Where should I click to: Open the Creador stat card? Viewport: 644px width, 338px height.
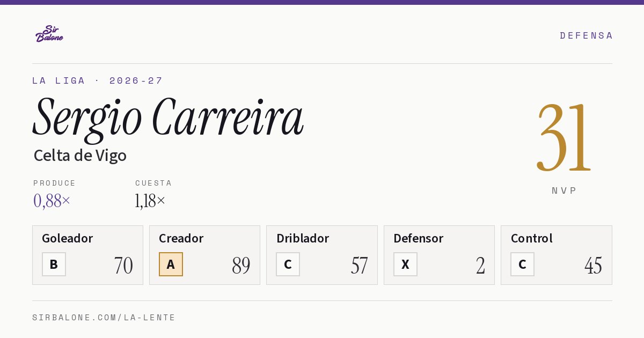204,255
